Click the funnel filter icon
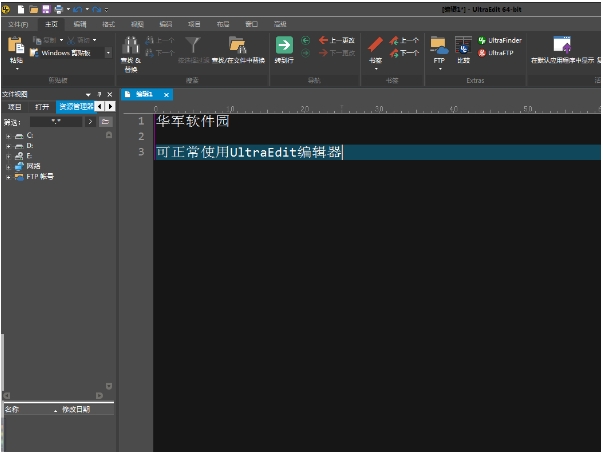 [x=193, y=45]
